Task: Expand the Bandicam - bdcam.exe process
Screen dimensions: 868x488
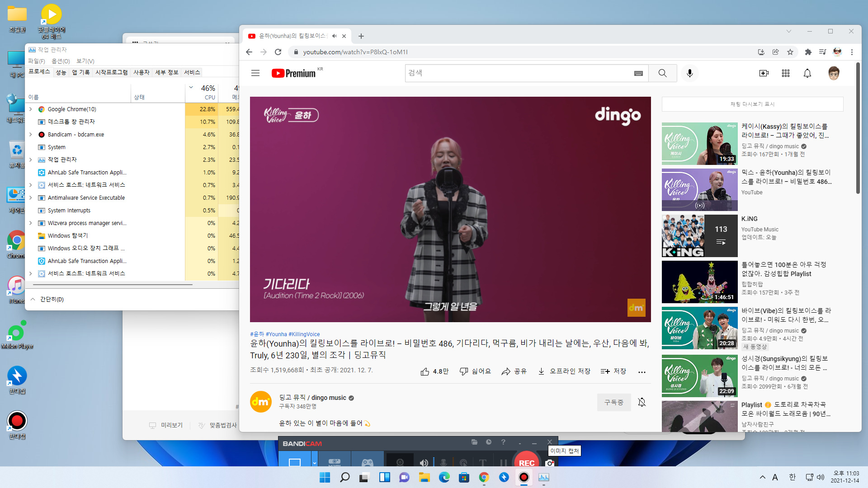Action: pyautogui.click(x=31, y=135)
